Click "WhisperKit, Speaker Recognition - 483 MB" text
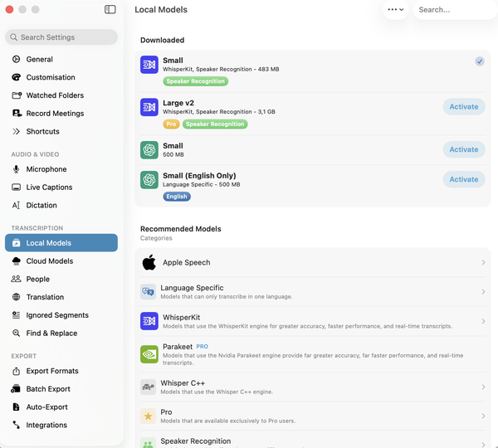 [x=221, y=69]
